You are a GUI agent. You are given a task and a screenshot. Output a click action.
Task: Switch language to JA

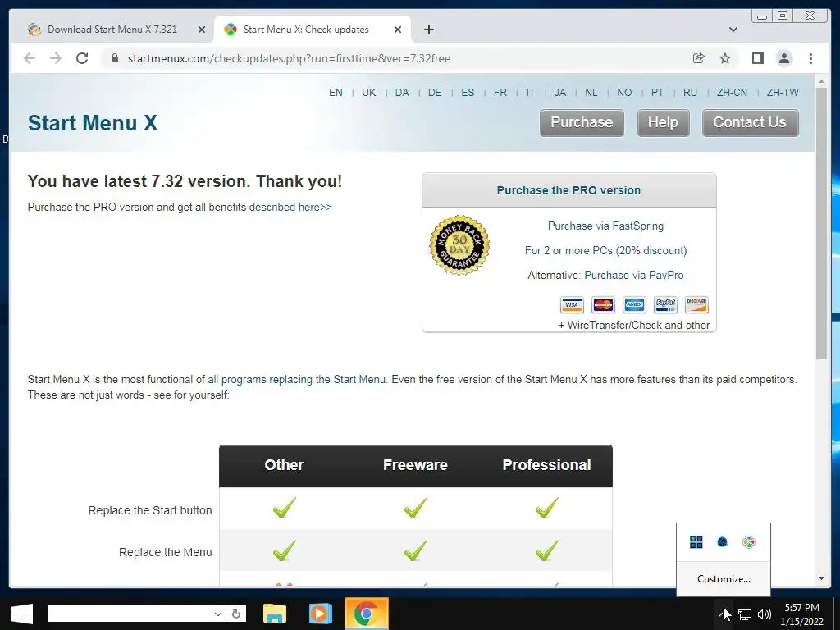560,93
